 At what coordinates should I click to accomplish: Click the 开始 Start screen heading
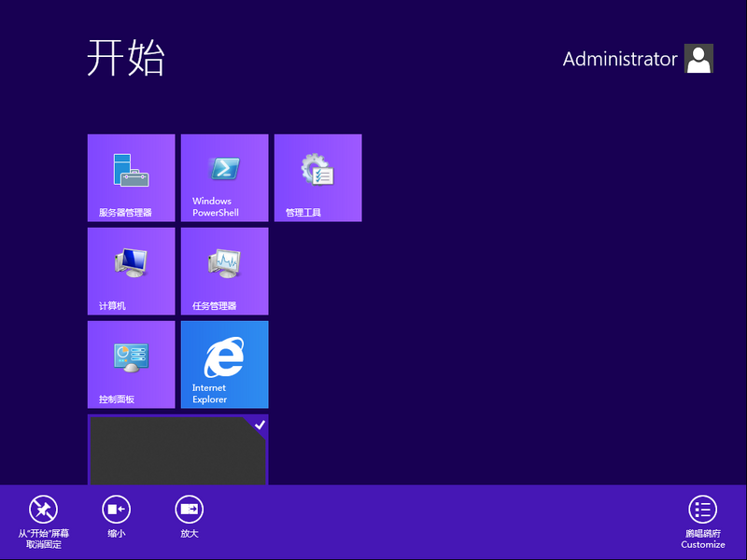126,59
